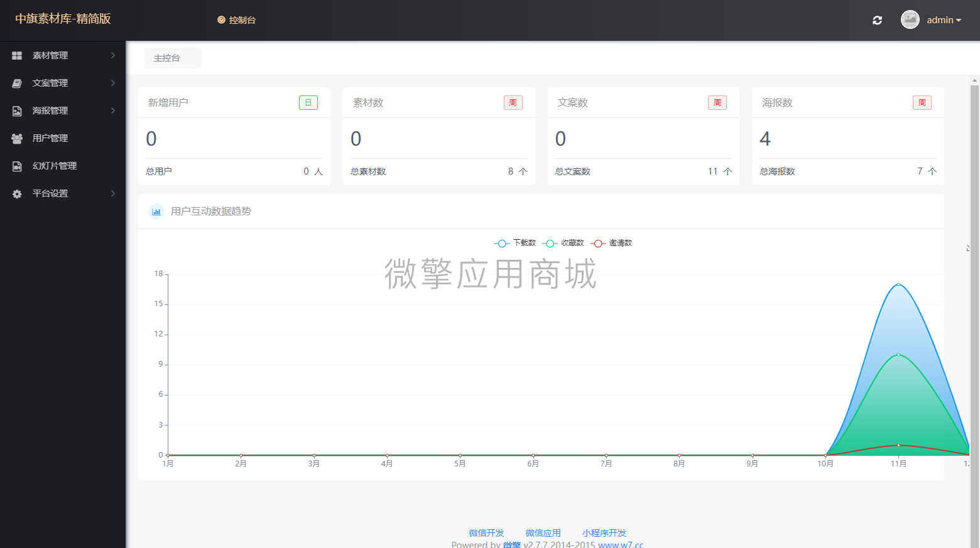Click the 新增用户 card title
980x548 pixels.
(x=168, y=102)
